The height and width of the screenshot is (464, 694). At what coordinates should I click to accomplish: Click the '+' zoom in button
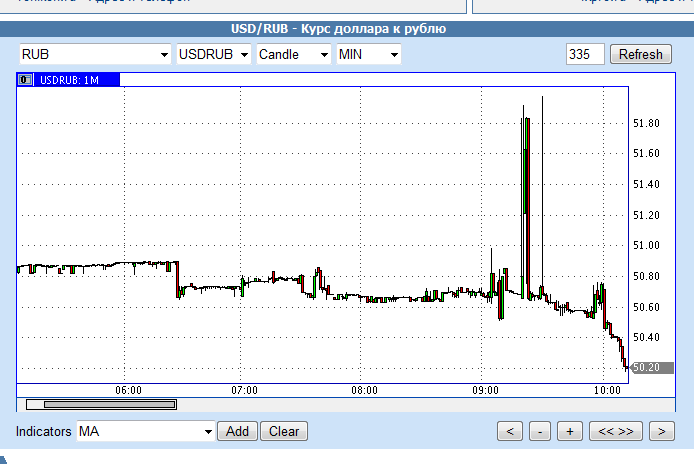click(x=570, y=431)
